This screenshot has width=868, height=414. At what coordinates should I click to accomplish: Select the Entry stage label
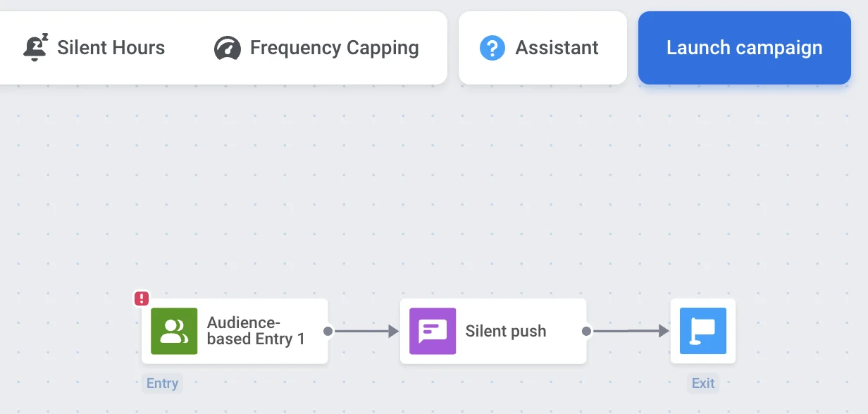point(163,383)
